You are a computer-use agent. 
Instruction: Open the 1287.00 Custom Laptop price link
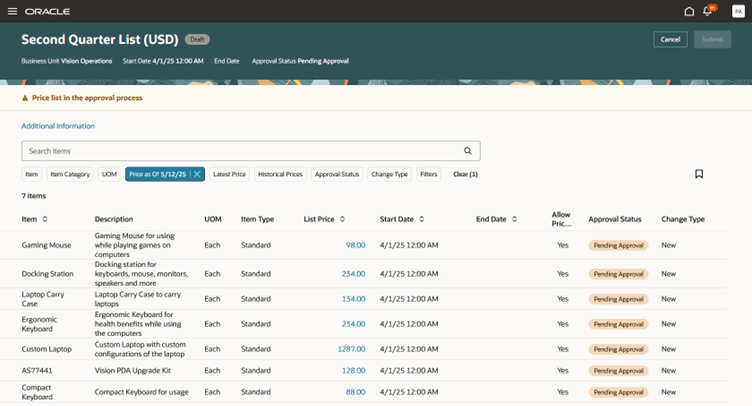click(x=352, y=349)
